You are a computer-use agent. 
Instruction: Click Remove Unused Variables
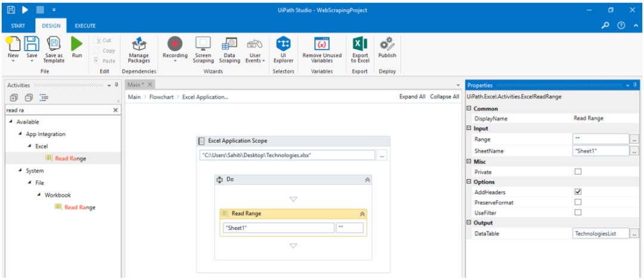322,49
